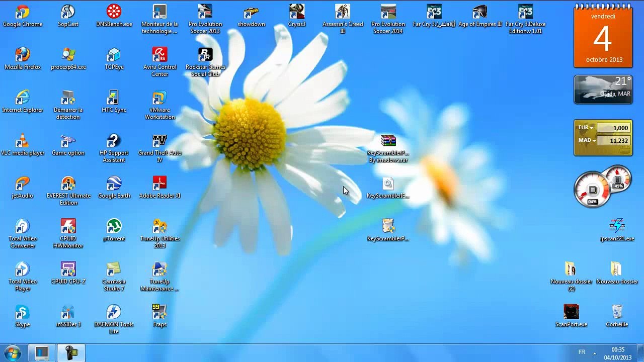The width and height of the screenshot is (644, 362).
Task: Select HP Support Assistant icon
Action: tap(114, 148)
